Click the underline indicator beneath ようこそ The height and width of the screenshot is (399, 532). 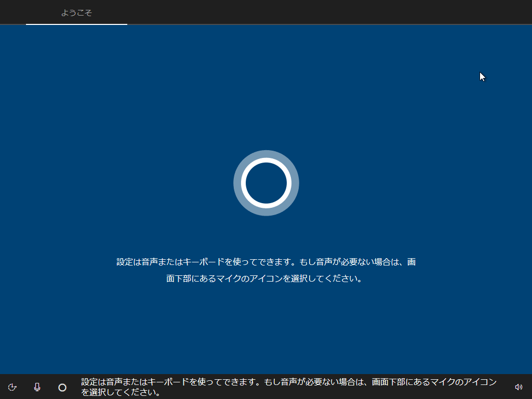coord(76,23)
